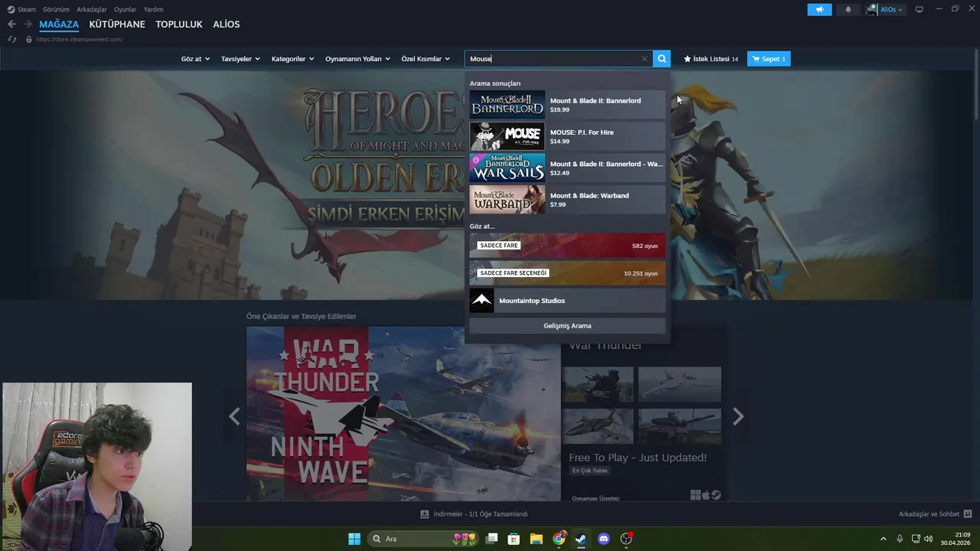This screenshot has height=551, width=980.
Task: Click the page URL address text
Action: [79, 39]
